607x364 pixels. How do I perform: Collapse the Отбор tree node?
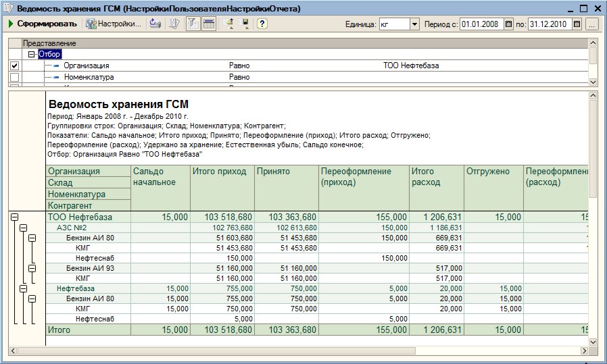pos(32,54)
